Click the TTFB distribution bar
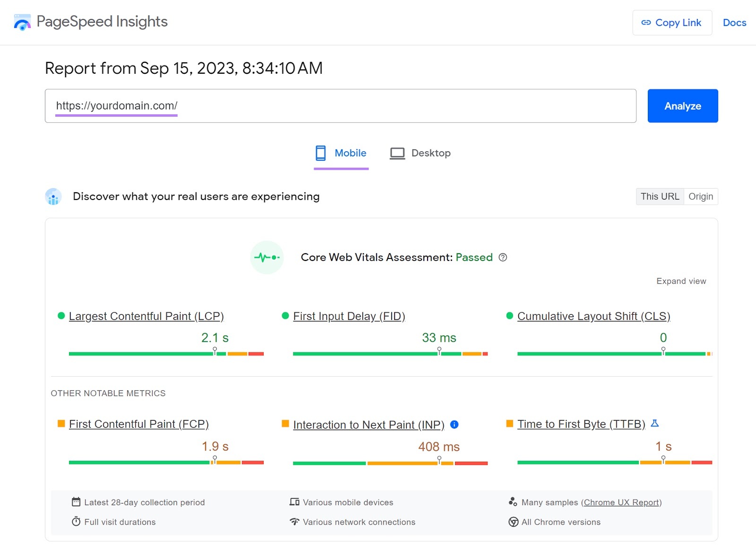The height and width of the screenshot is (551, 756). click(x=615, y=462)
